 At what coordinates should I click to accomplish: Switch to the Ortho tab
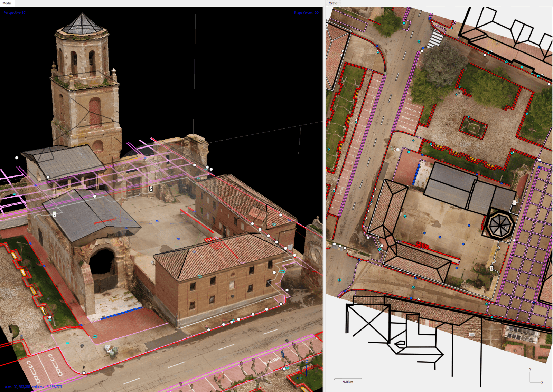point(332,3)
